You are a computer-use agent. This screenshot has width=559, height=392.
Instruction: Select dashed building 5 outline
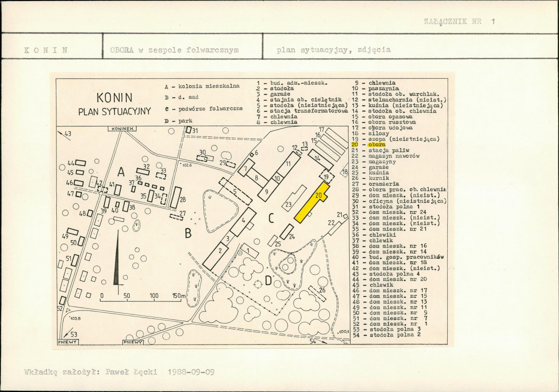pyautogui.click(x=236, y=191)
